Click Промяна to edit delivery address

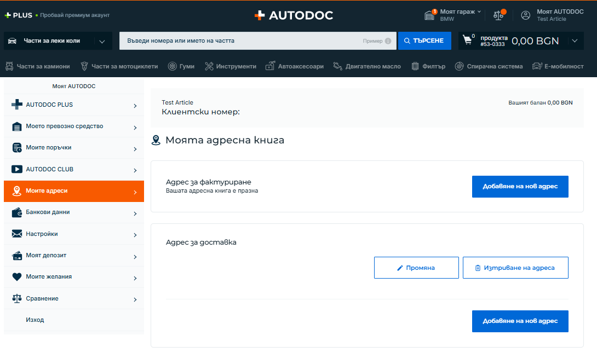pyautogui.click(x=416, y=268)
